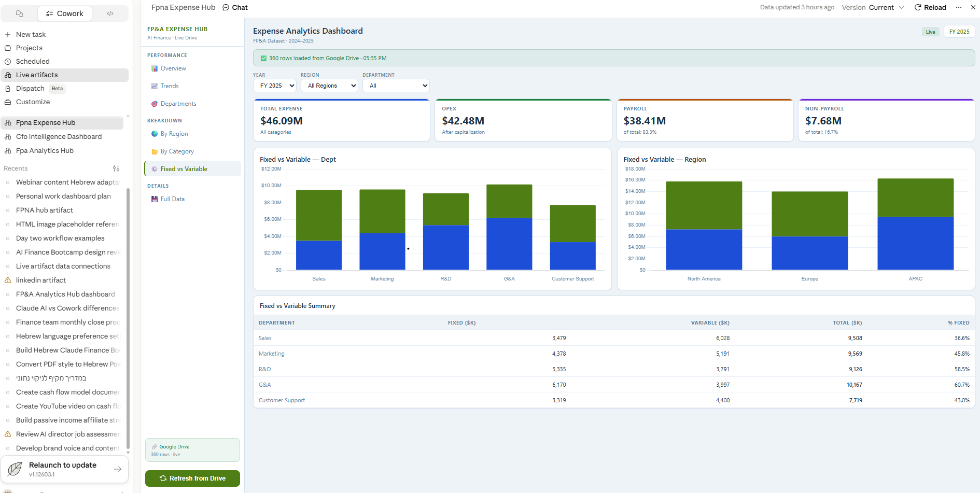Open the Customize icon in sidebar
This screenshot has height=493, width=980.
[8, 102]
